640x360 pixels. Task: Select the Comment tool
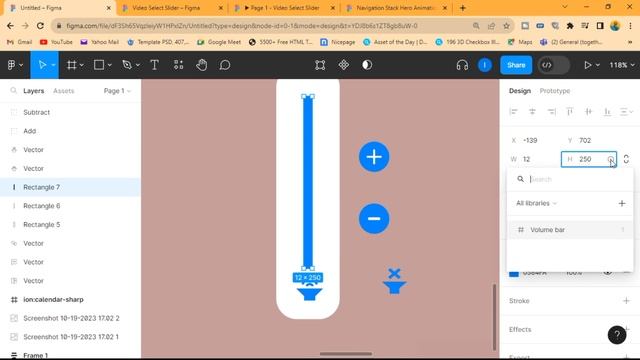224,65
